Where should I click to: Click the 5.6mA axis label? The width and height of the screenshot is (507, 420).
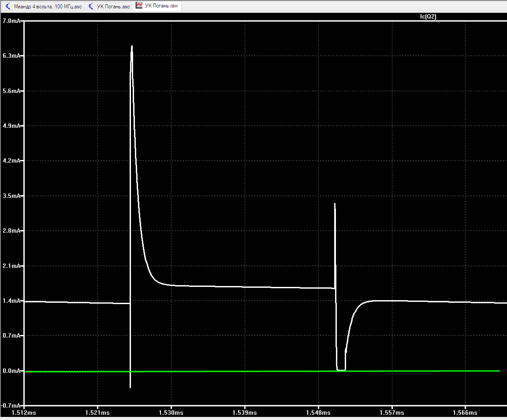pos(11,91)
